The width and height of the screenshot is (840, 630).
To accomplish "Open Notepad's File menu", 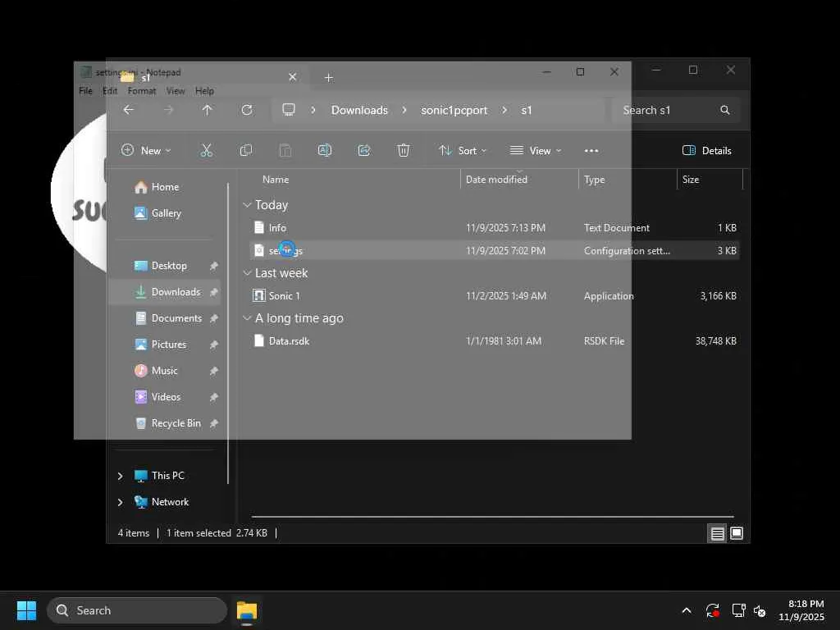I will tap(85, 90).
